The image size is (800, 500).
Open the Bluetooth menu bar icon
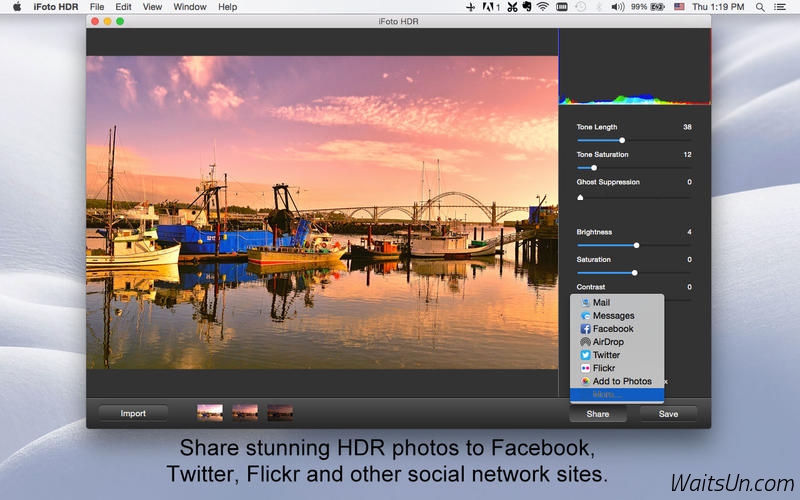[x=599, y=7]
